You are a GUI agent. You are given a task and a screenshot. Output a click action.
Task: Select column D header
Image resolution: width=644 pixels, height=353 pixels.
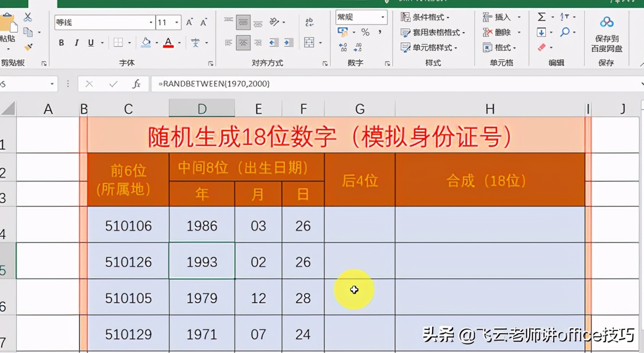[x=202, y=109]
